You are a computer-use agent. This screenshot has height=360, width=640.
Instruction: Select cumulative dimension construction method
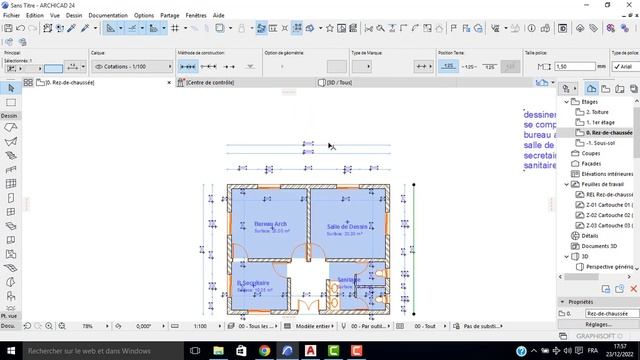pos(209,67)
